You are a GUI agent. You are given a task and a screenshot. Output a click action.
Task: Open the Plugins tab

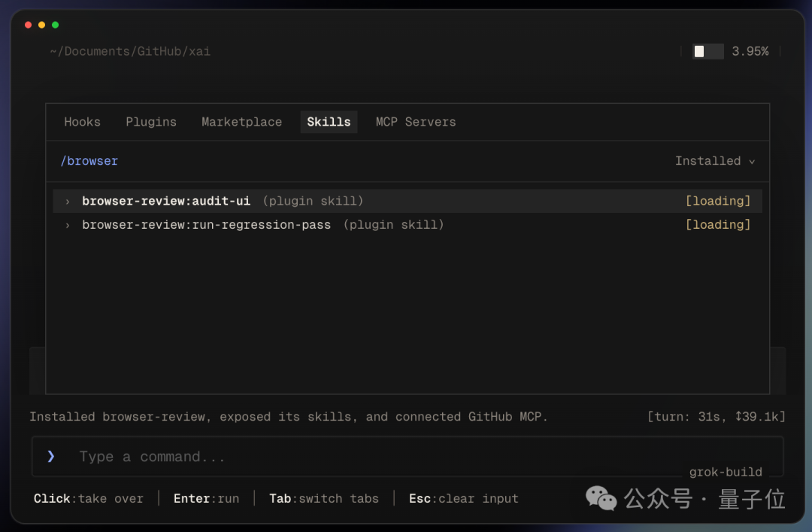pos(150,122)
